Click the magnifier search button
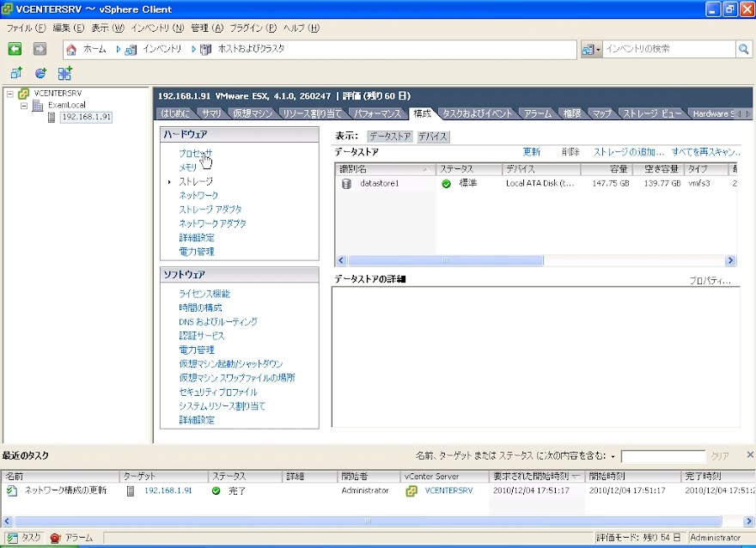This screenshot has width=756, height=548. (744, 49)
